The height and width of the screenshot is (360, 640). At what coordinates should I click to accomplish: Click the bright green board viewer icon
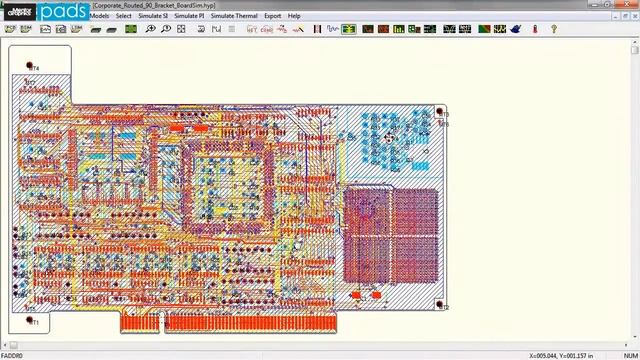[131, 29]
